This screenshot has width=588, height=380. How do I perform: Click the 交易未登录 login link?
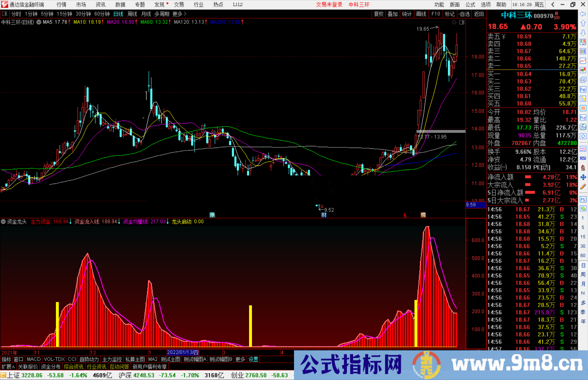329,4
